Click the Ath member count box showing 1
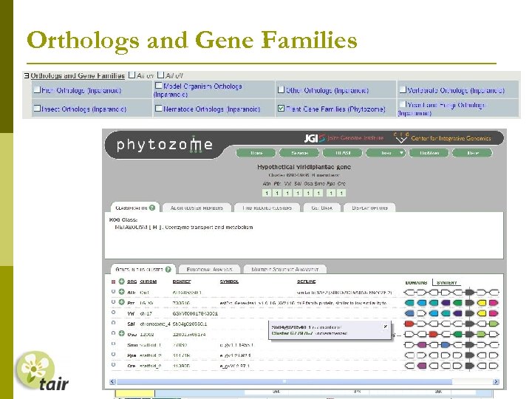The width and height of the screenshot is (532, 399). (267, 193)
